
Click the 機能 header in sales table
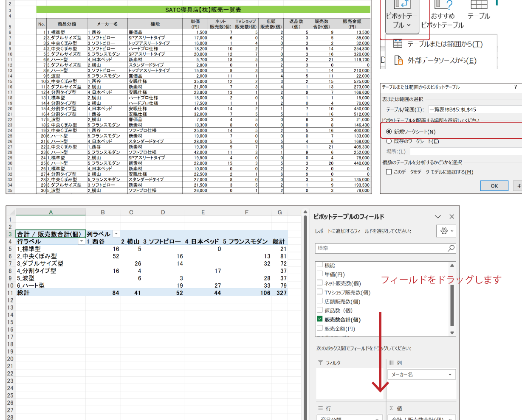pyautogui.click(x=155, y=24)
